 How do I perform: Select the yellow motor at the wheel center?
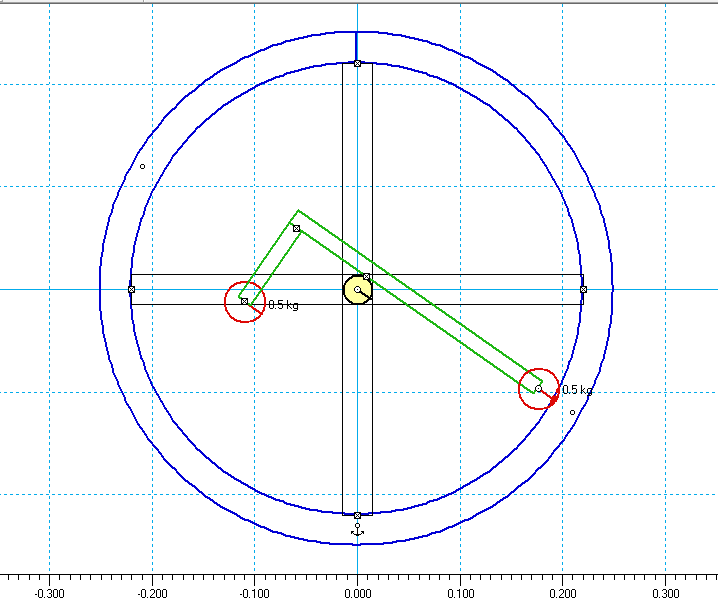click(358, 290)
